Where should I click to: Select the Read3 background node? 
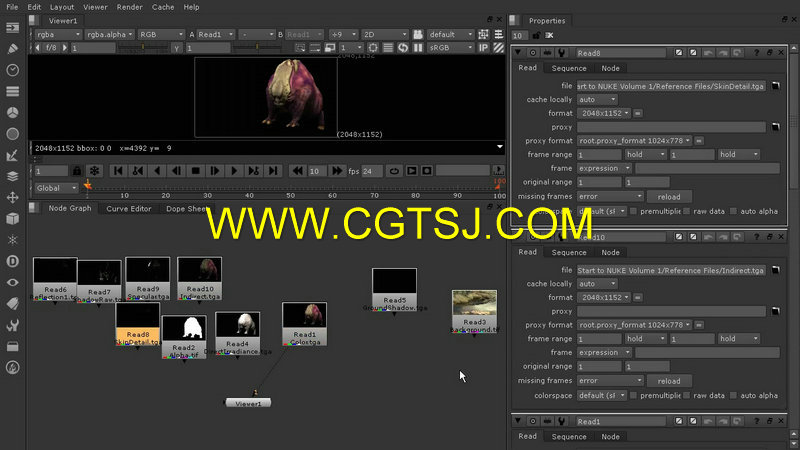pos(474,312)
